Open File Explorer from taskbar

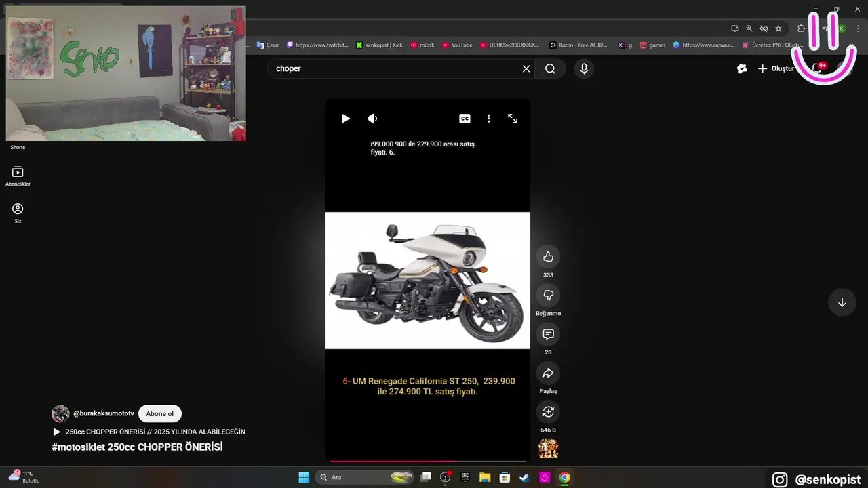click(485, 477)
